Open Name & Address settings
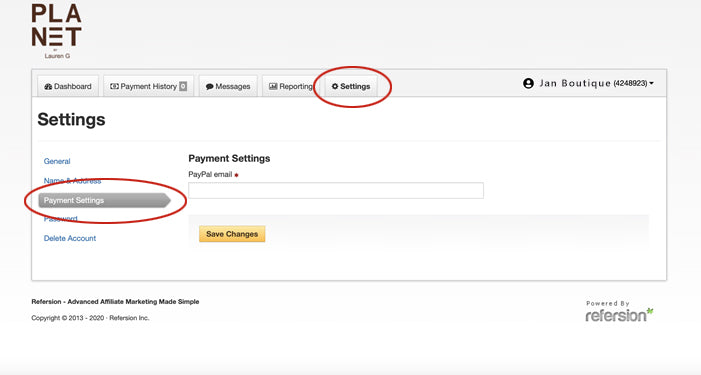Screen dimensions: 701x375 (x=72, y=181)
